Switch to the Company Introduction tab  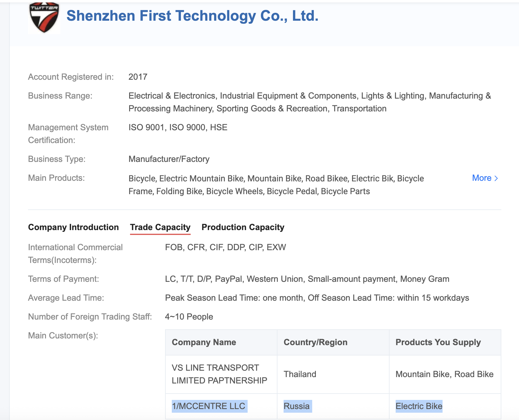73,227
